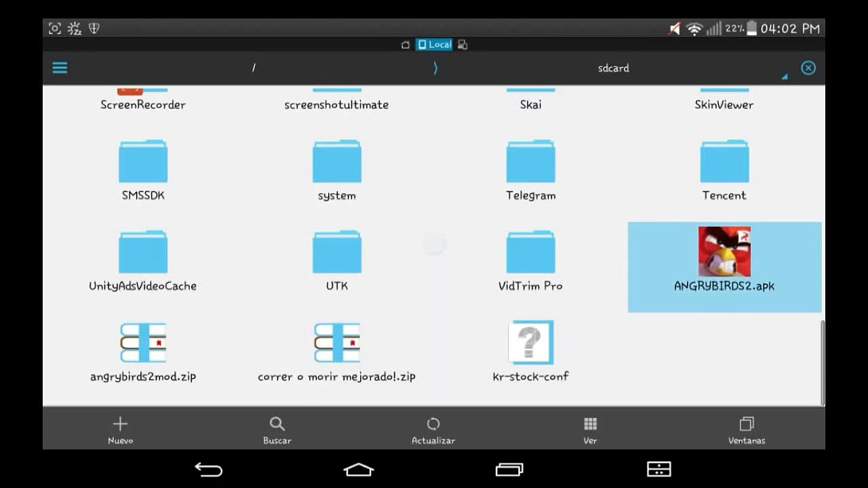Open the Ventanas windows manager
The height and width of the screenshot is (488, 868).
[747, 430]
